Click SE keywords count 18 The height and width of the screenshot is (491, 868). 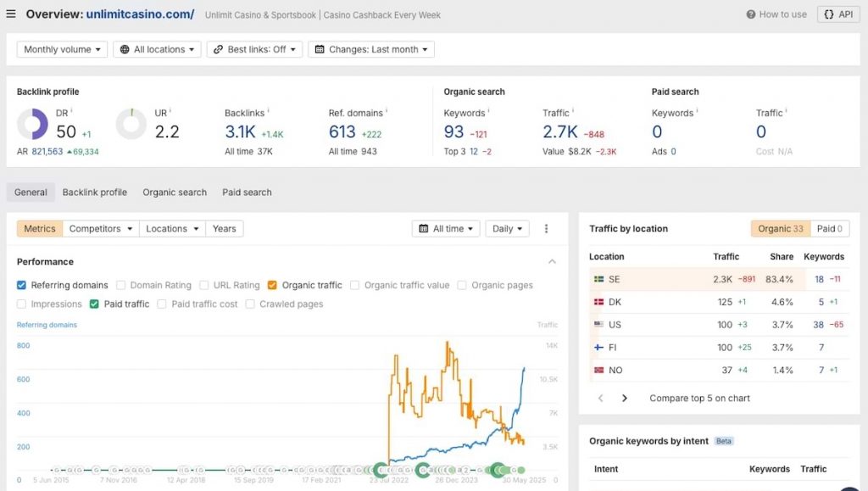pos(820,279)
